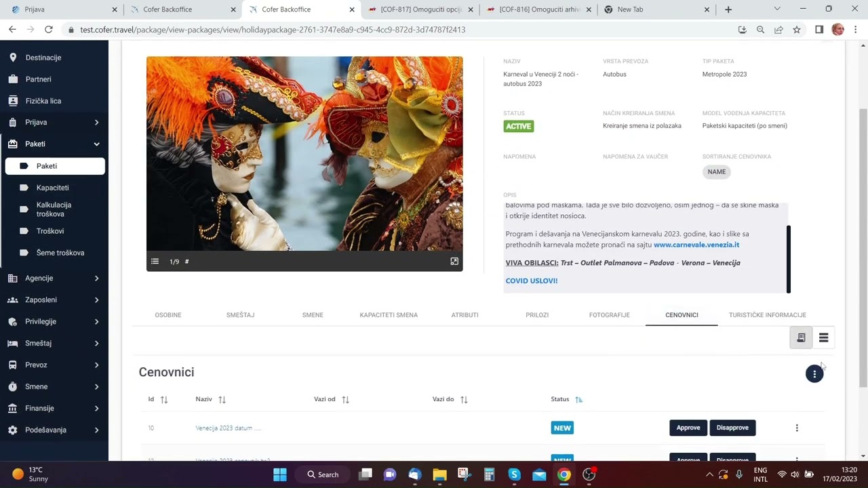Switch to the Fotografije tab
Image resolution: width=868 pixels, height=488 pixels.
pos(610,315)
